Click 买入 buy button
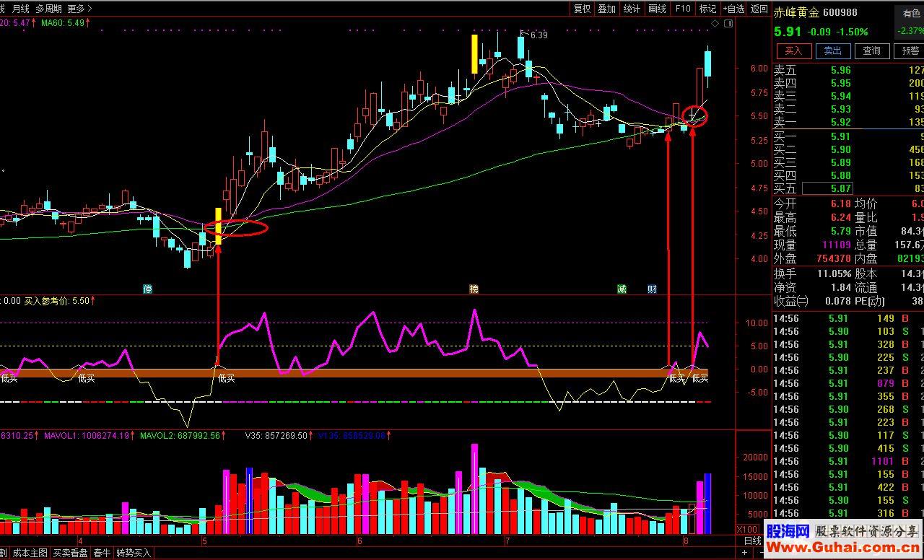This screenshot has height=560, width=924. tap(793, 51)
